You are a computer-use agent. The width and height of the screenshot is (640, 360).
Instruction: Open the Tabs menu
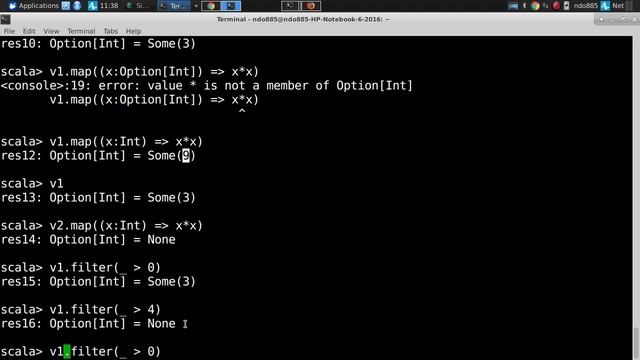click(110, 31)
